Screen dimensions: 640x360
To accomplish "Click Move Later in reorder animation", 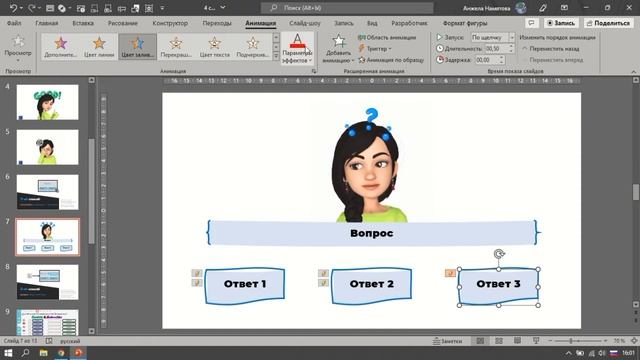I will pos(552,60).
